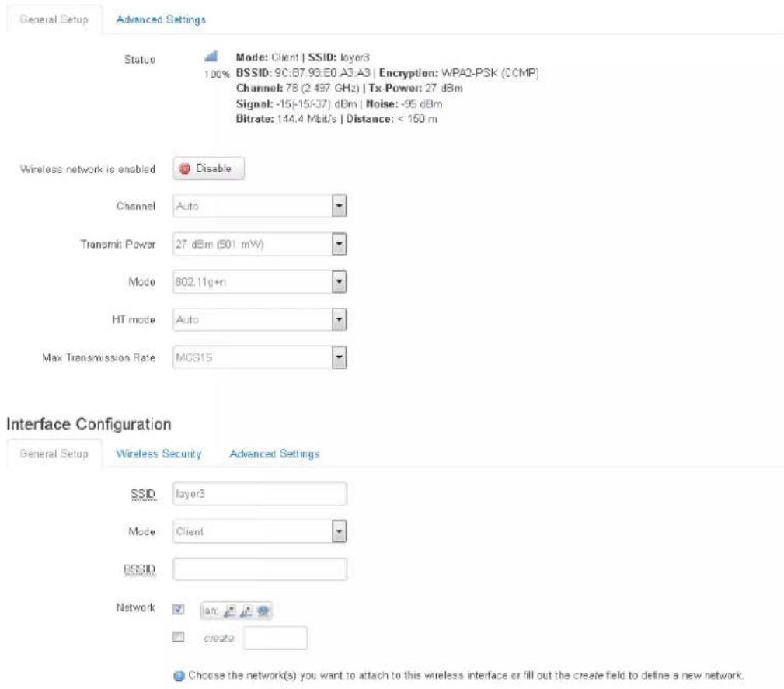Screen dimensions: 784x689
Task: Disable the wireless network
Action: [x=209, y=169]
